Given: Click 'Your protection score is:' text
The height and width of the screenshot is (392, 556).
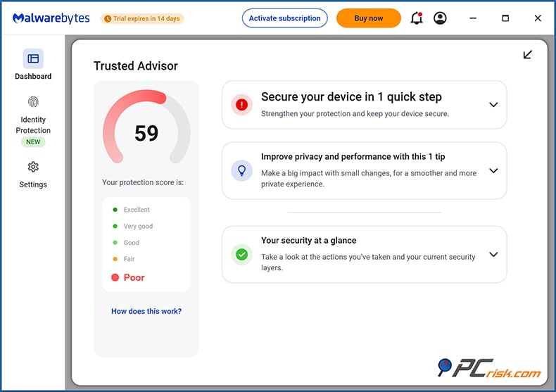Looking at the screenshot, I should (x=143, y=182).
